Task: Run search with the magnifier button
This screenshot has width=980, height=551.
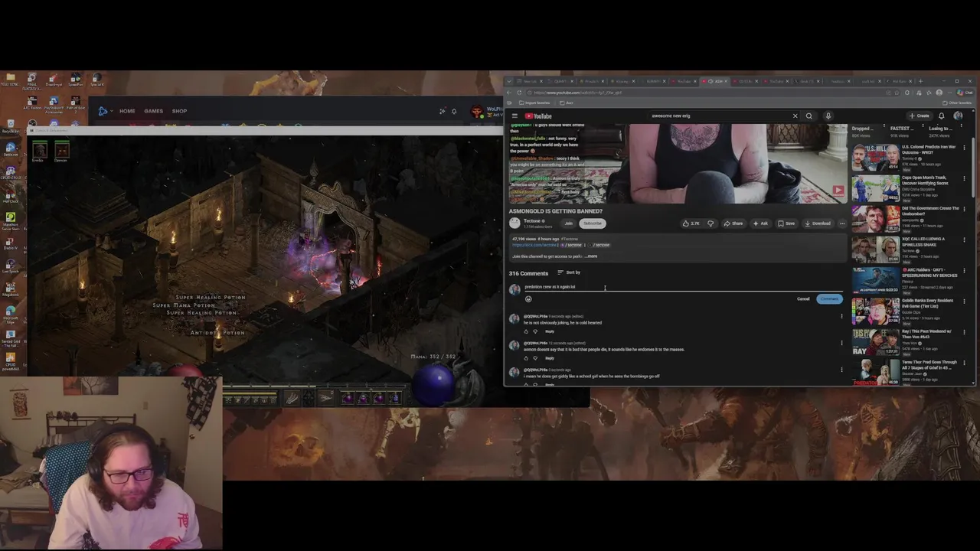Action: (x=809, y=116)
